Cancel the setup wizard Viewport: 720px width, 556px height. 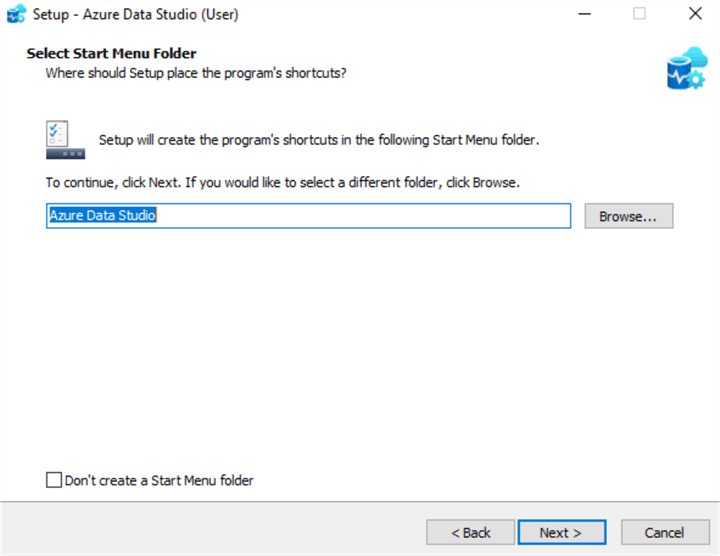(664, 533)
